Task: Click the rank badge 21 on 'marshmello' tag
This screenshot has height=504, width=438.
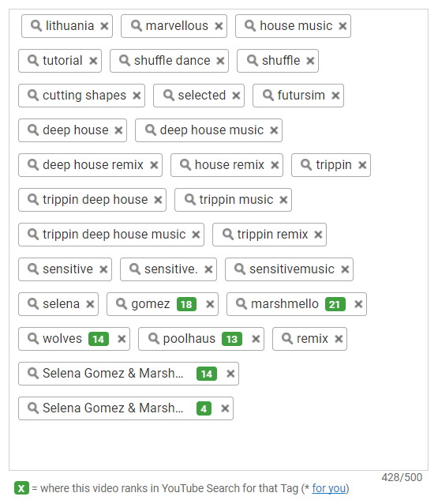Action: coord(335,304)
